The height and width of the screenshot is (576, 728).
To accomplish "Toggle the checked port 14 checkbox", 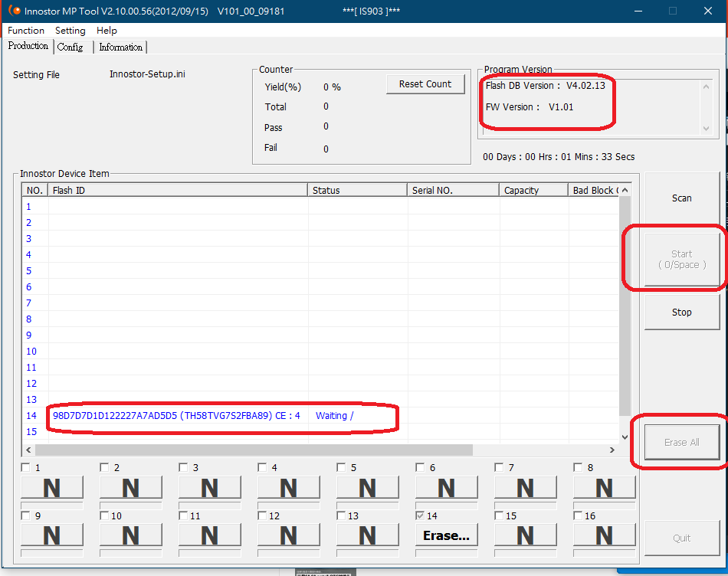I will point(420,515).
